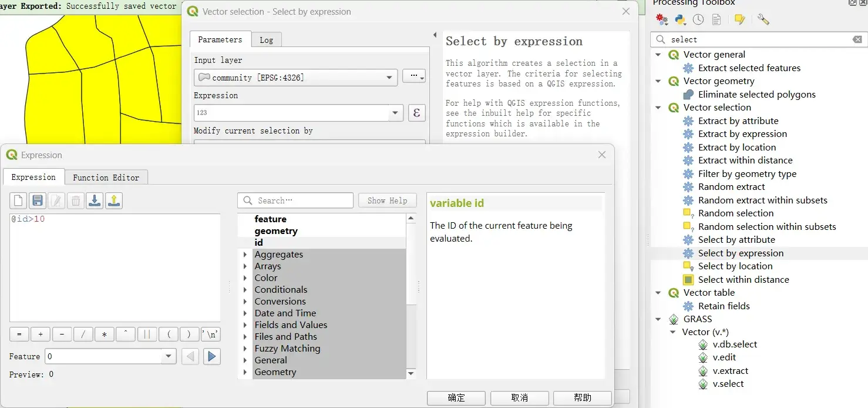Insert concatenation || operator button
The image size is (868, 408).
pyautogui.click(x=147, y=334)
